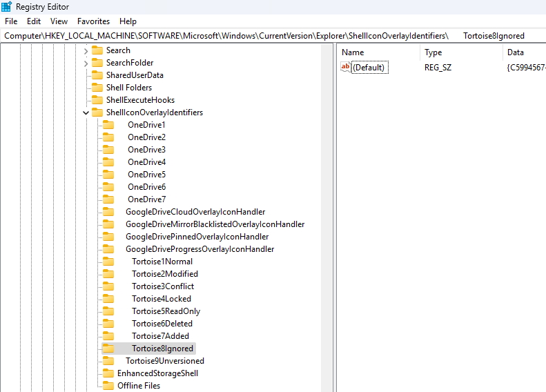Open the View menu

coord(59,21)
